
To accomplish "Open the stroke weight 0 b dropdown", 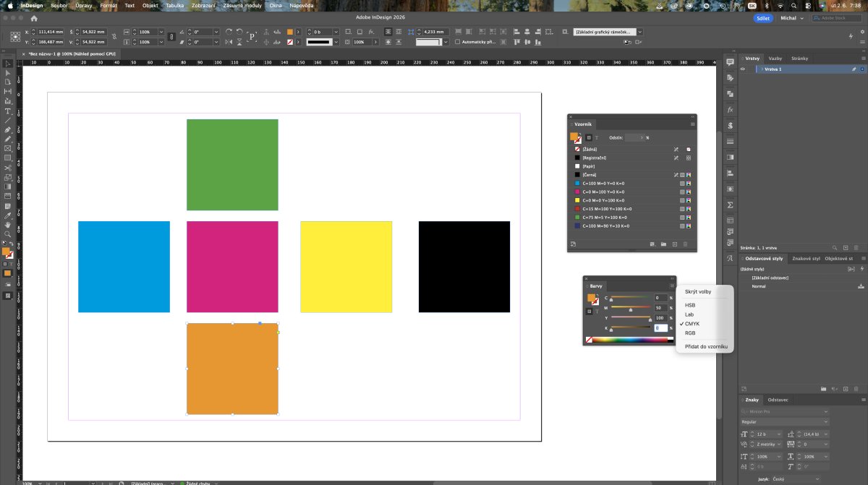I will (336, 32).
